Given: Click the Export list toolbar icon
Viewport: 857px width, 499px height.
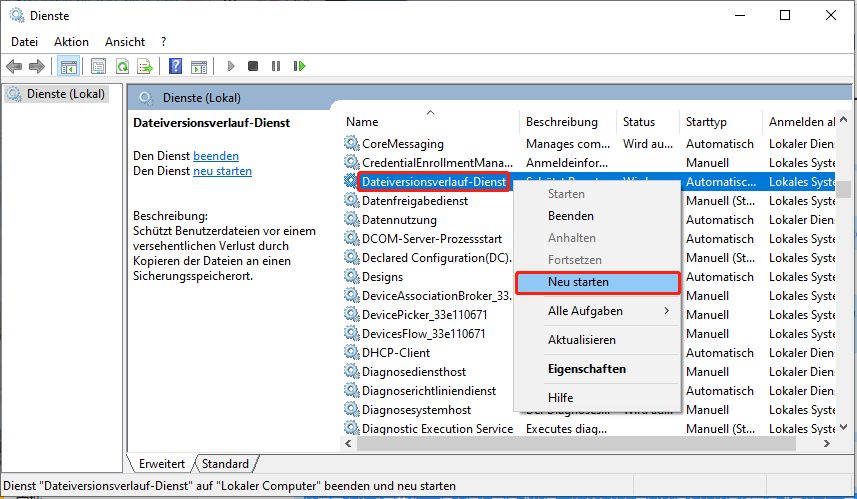Looking at the screenshot, I should coord(145,67).
